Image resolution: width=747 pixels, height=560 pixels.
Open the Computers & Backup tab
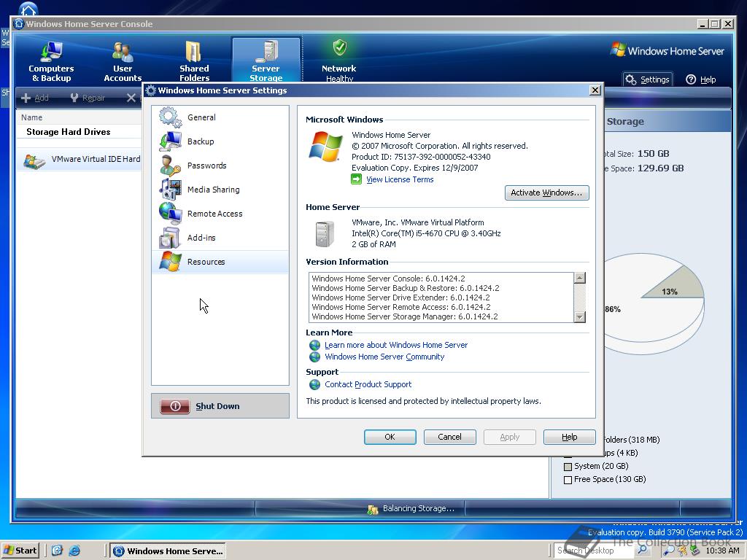click(x=51, y=61)
